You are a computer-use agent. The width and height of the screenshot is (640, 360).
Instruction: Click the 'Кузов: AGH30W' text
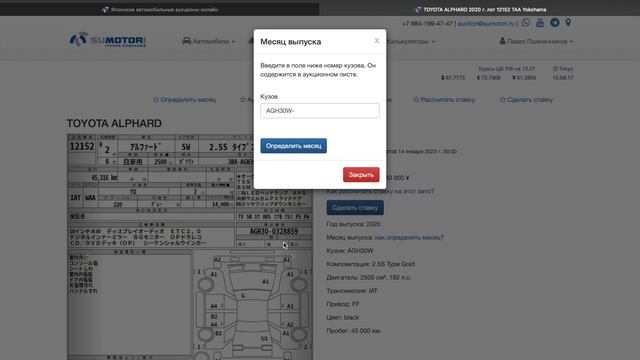point(350,251)
